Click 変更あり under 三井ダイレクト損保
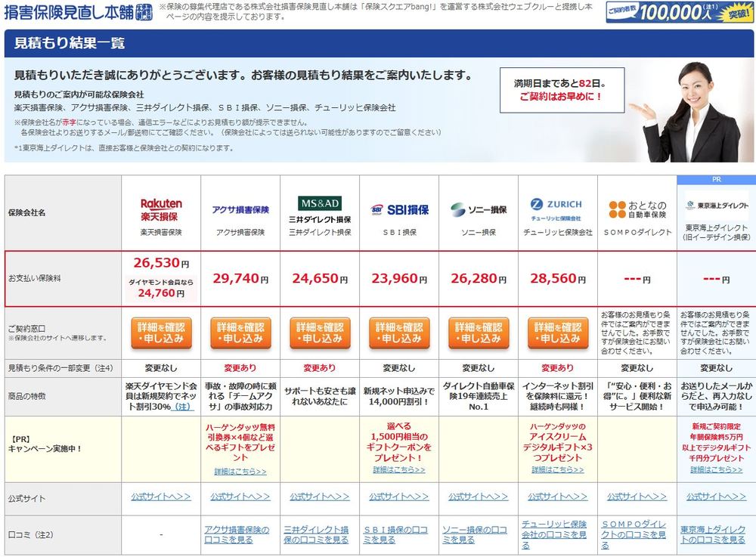 coord(320,368)
